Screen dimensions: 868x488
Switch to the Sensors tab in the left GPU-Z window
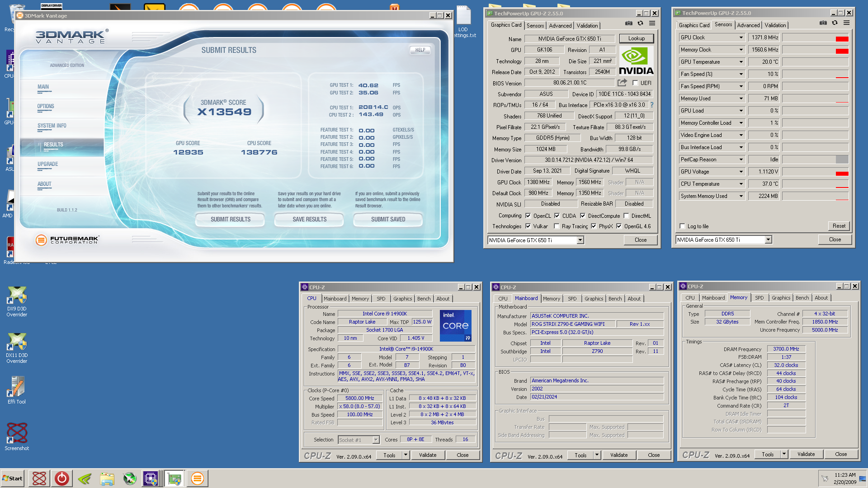535,25
